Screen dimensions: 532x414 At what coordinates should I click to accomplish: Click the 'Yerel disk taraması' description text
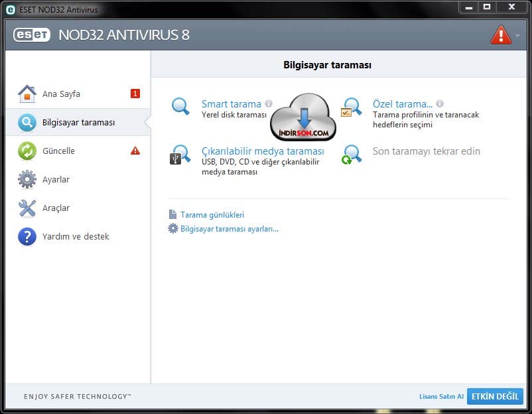point(234,115)
